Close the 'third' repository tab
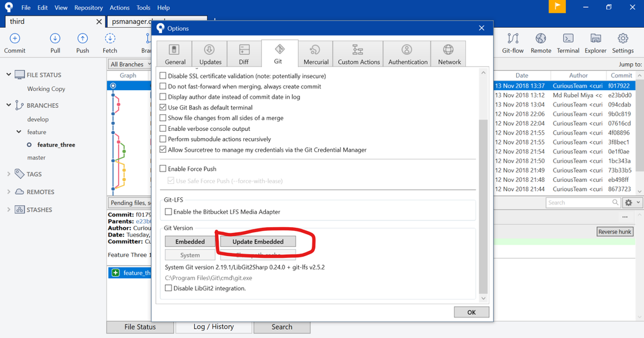 [x=99, y=22]
